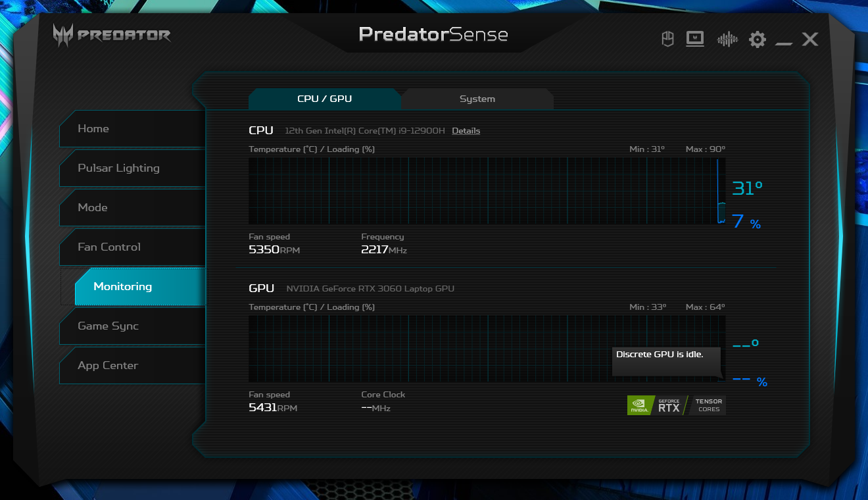Click the GeForce RTX badge
The height and width of the screenshot is (500, 868).
click(669, 405)
